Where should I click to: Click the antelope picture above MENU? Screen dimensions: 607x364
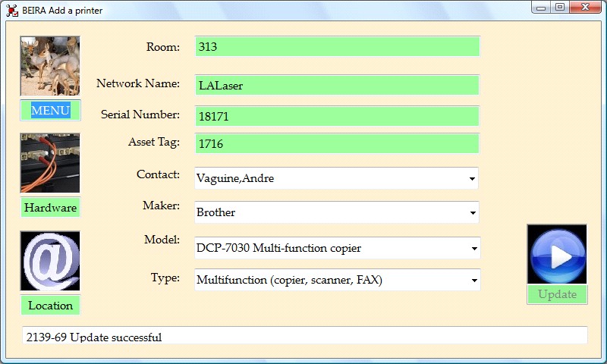click(50, 66)
